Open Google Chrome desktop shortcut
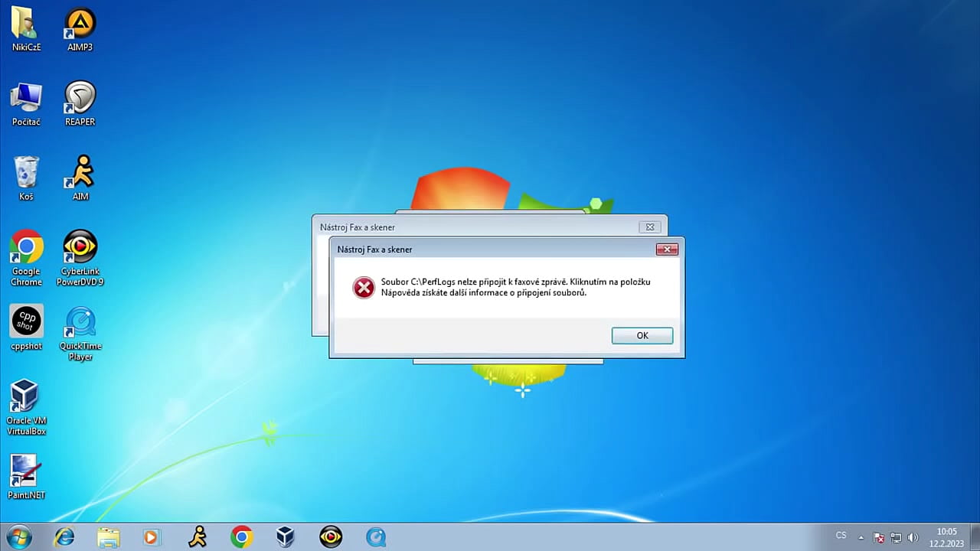Image resolution: width=980 pixels, height=551 pixels. click(25, 247)
